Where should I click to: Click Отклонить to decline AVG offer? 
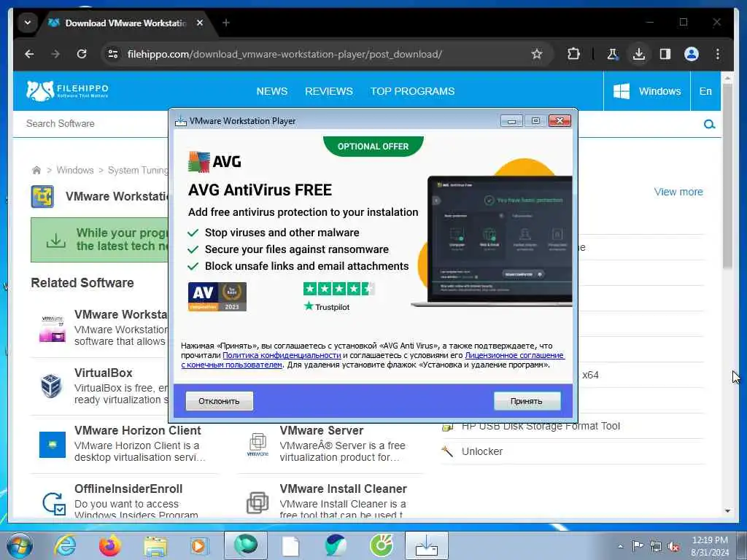pyautogui.click(x=219, y=401)
